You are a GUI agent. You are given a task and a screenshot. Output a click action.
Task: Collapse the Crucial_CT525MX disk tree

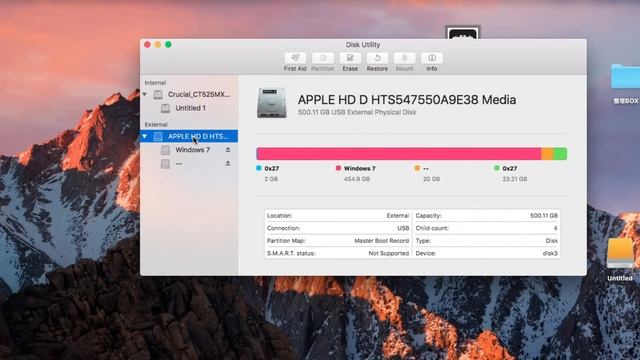[144, 94]
